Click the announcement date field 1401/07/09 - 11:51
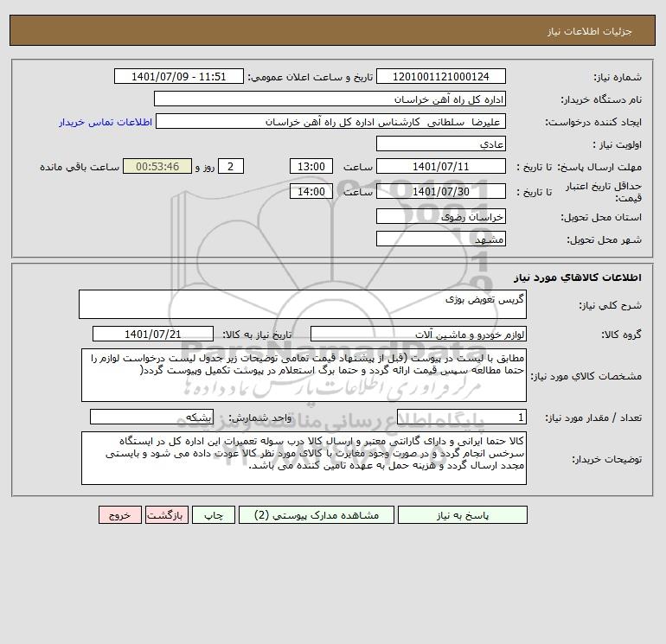 point(179,76)
